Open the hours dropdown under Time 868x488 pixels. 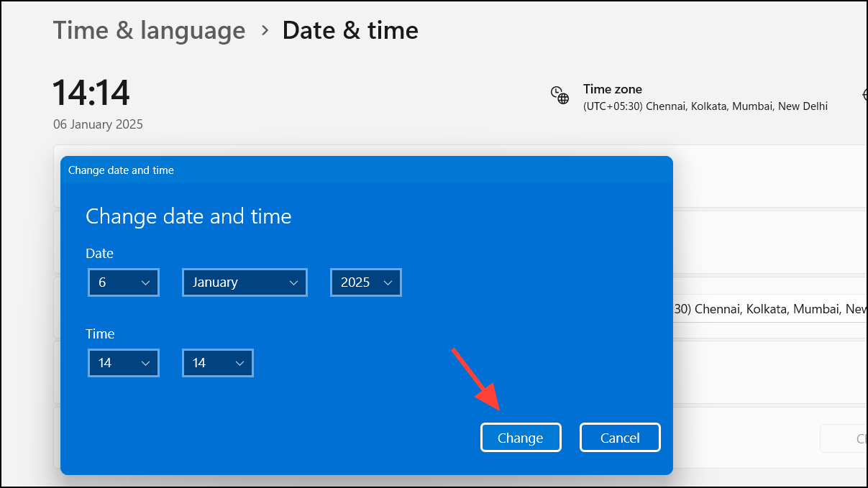(x=123, y=362)
